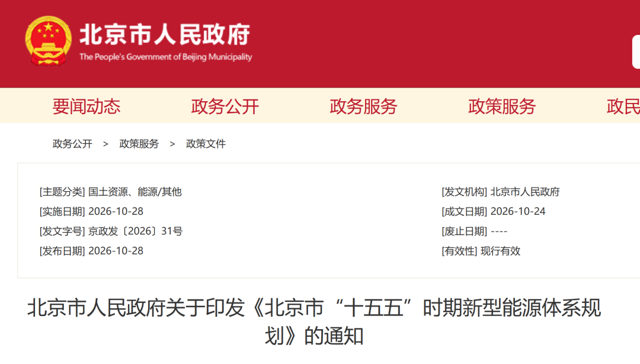This screenshot has width=640, height=364.
Task: Select the 成文日期 value 2026-10-24
Action: click(x=518, y=211)
